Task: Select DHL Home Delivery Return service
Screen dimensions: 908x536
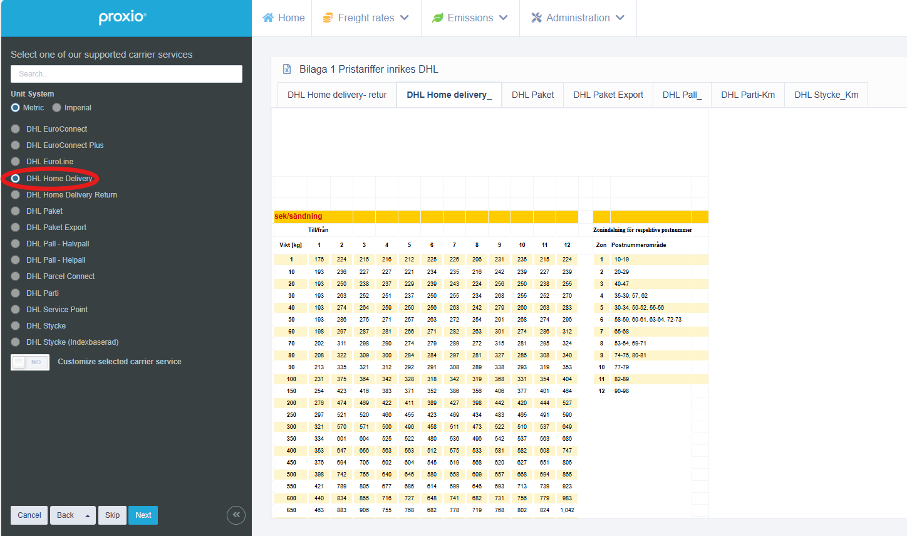Action: pyautogui.click(x=16, y=194)
